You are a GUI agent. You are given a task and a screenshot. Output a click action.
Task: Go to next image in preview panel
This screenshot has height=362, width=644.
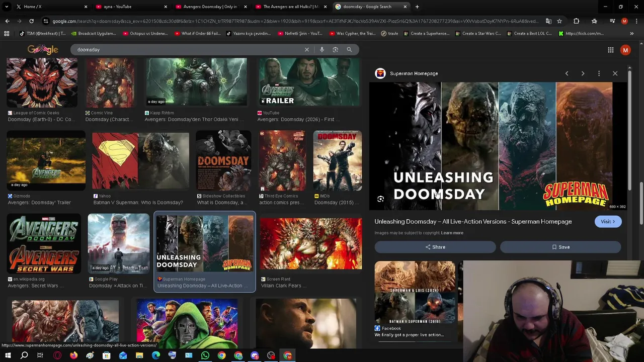pyautogui.click(x=583, y=73)
